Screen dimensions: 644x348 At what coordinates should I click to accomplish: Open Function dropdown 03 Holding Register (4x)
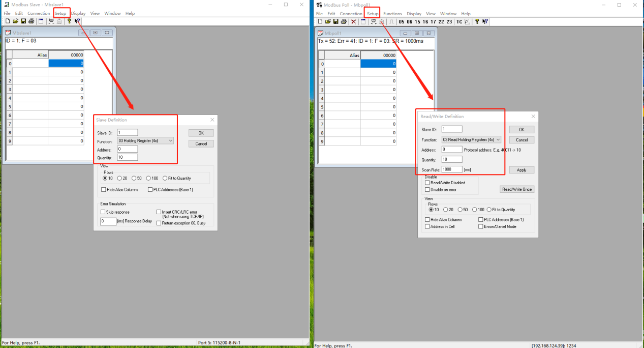[x=145, y=140]
